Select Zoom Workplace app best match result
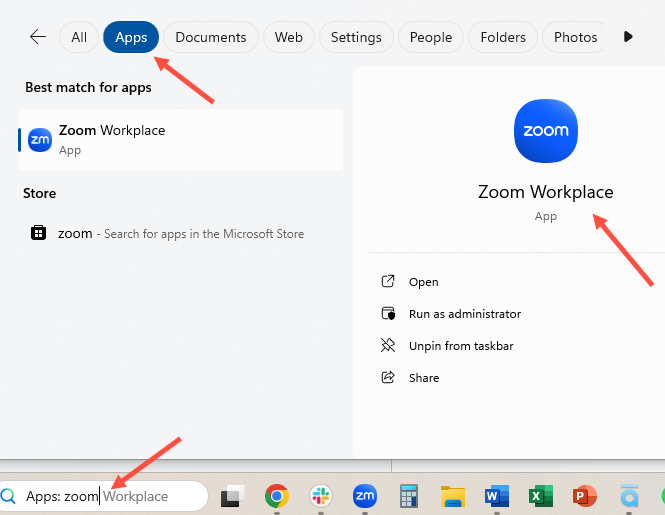 pyautogui.click(x=180, y=140)
